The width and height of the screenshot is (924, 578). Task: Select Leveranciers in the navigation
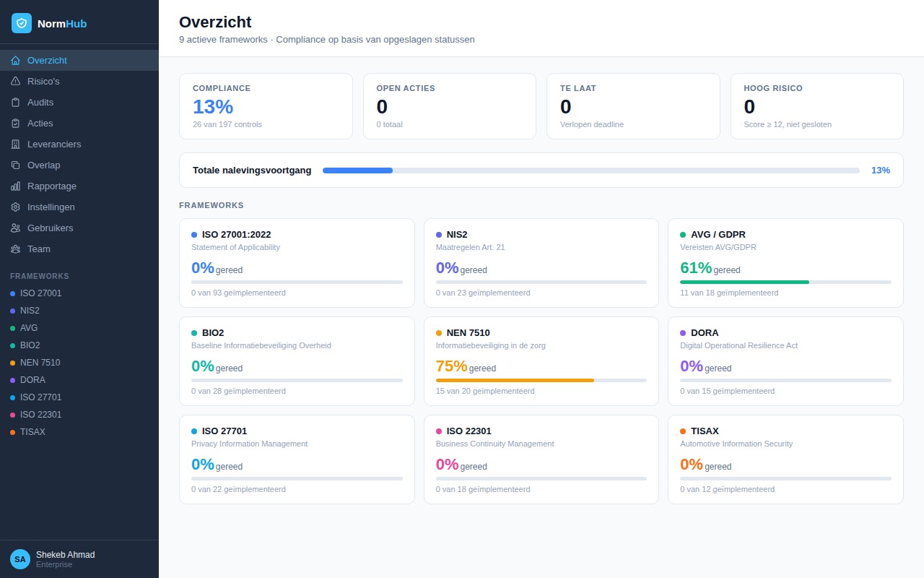pos(79,144)
